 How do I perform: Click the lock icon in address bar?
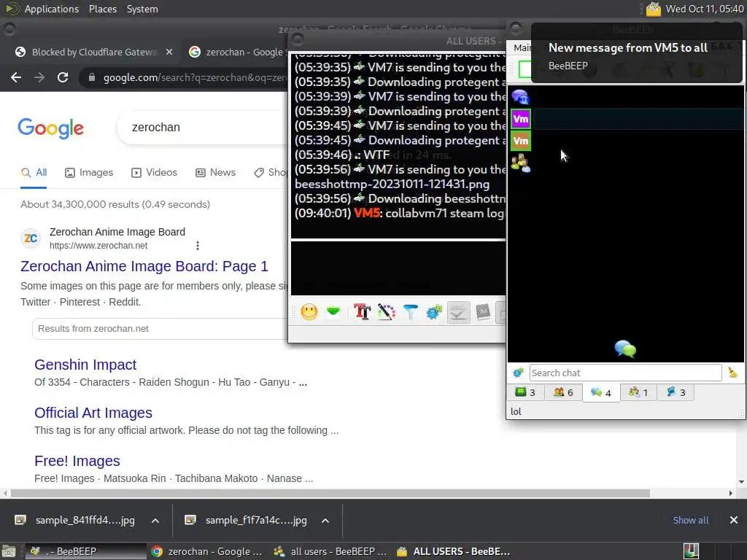tap(92, 77)
